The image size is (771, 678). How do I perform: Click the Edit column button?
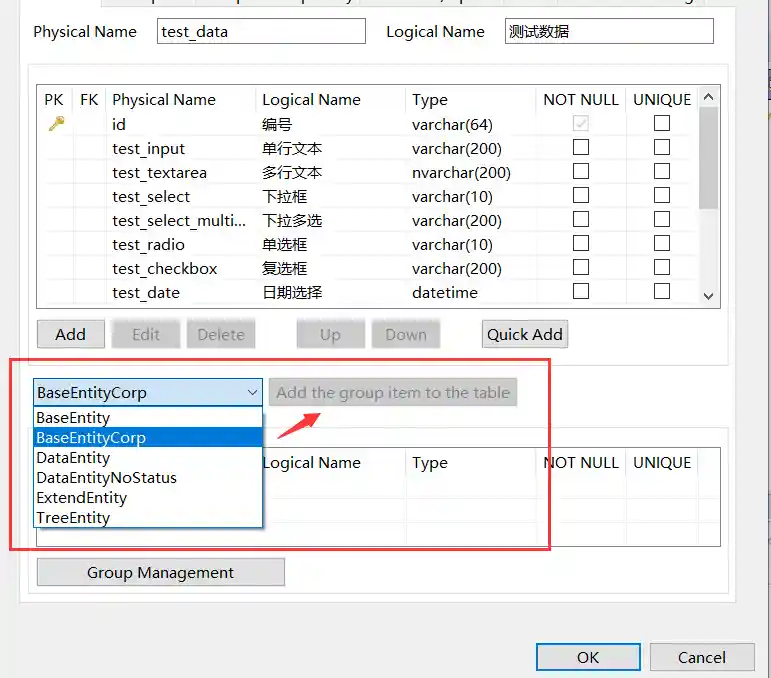tap(146, 334)
